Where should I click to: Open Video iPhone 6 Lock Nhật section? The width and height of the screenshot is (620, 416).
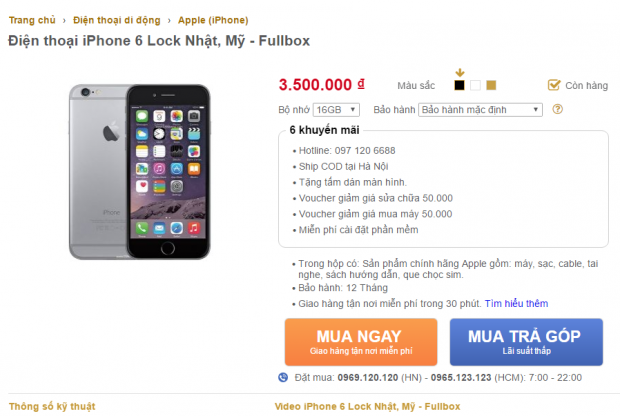[x=367, y=407]
